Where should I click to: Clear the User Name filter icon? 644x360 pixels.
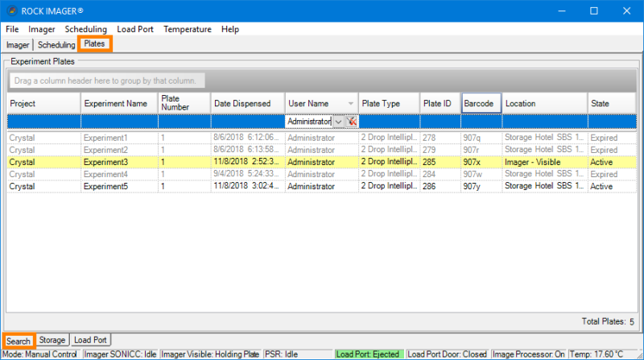352,122
